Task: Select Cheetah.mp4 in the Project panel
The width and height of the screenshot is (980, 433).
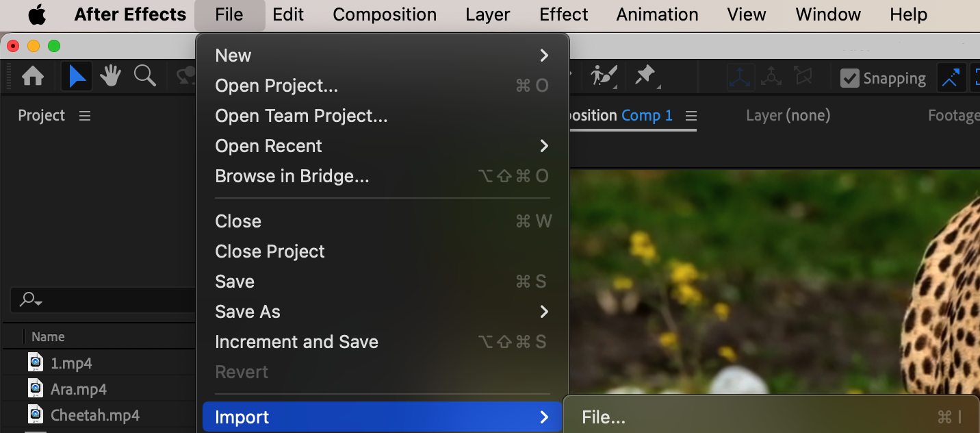Action: point(95,415)
